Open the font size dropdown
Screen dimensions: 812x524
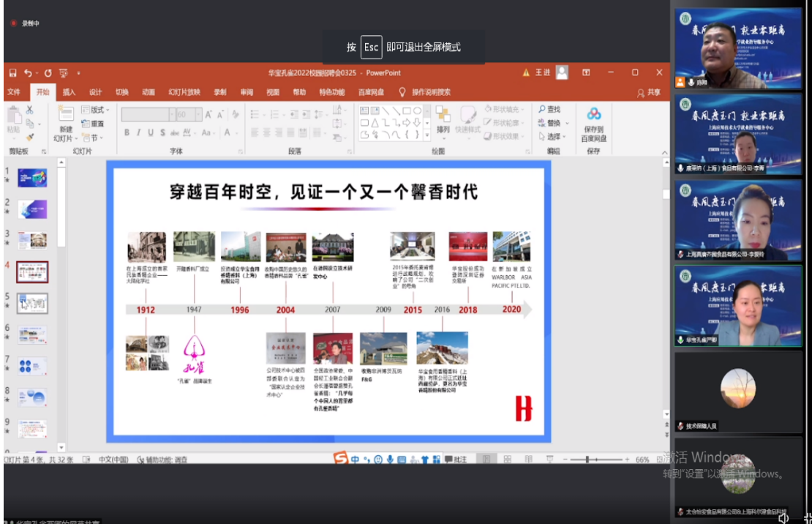click(198, 115)
